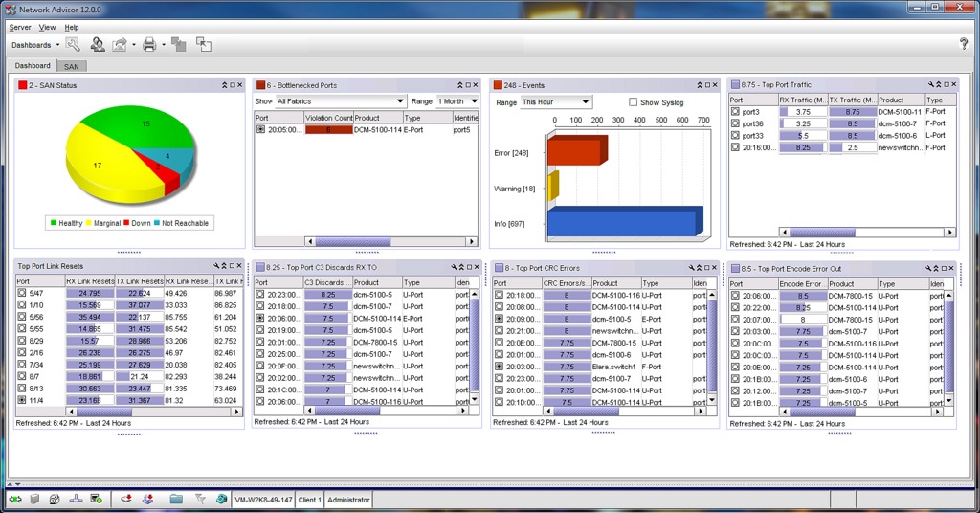Select Elara.switch1 row in CRC Errors

click(x=600, y=367)
